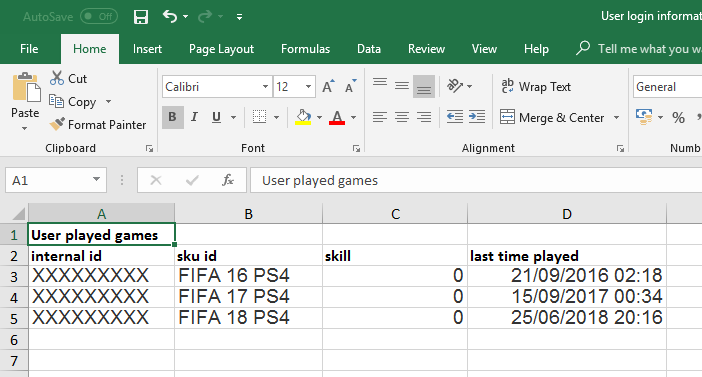This screenshot has height=377, width=702.
Task: Apply the red Font Color
Action: tap(337, 117)
